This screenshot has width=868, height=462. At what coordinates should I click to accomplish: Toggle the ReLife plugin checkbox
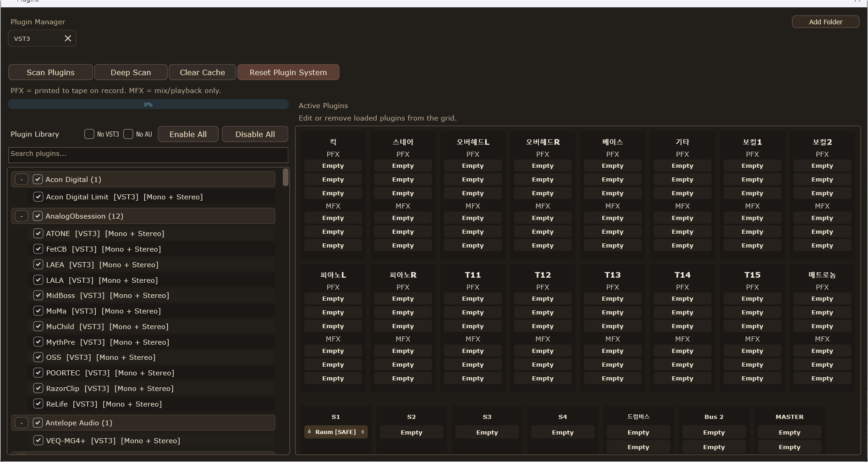pos(38,404)
